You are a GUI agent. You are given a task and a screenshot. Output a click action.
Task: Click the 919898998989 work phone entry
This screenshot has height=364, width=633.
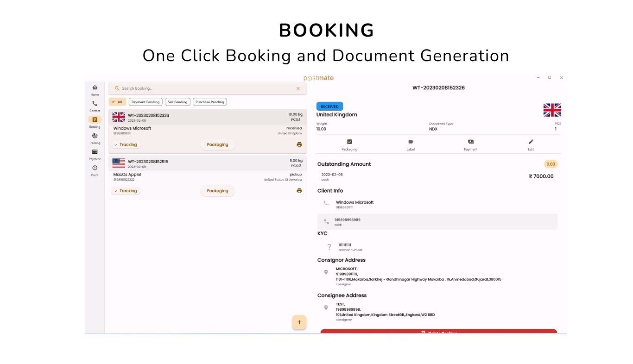coord(437,221)
